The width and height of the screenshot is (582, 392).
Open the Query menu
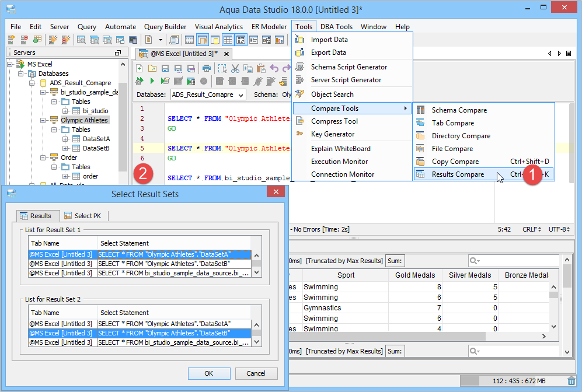pyautogui.click(x=87, y=27)
